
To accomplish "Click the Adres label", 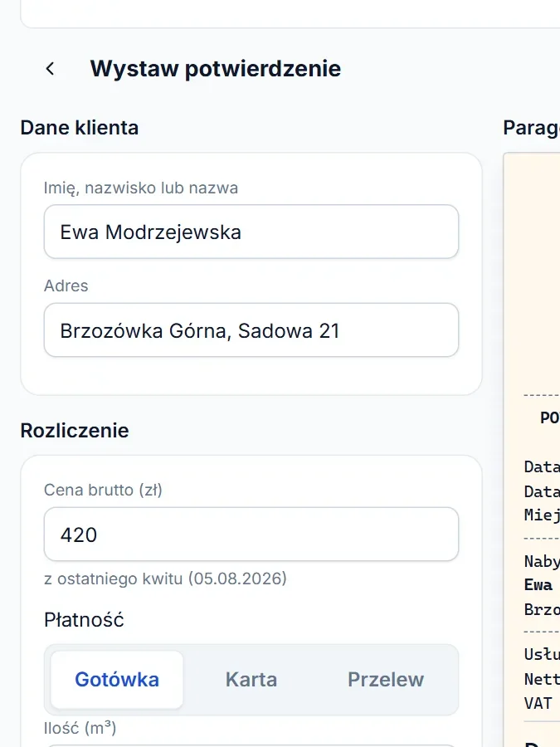I will click(66, 286).
